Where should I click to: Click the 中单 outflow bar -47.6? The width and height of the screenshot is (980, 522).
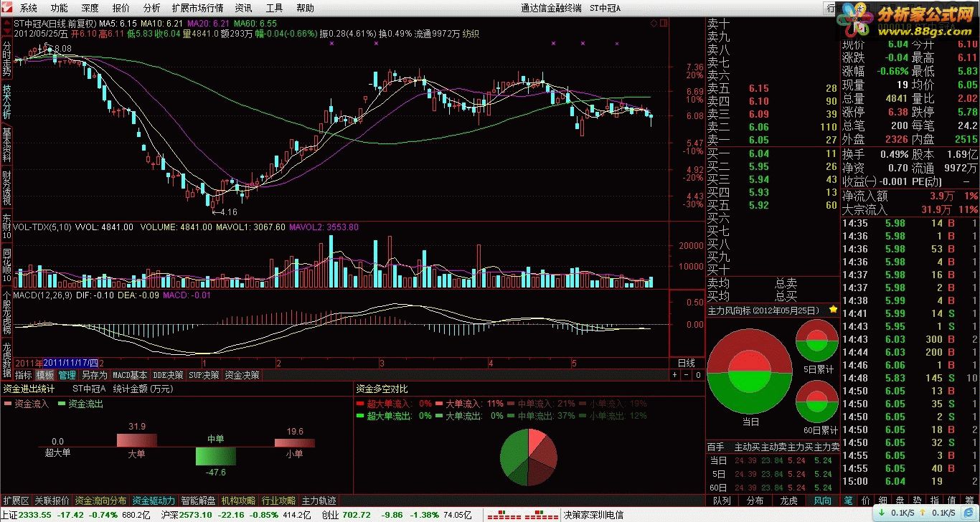coord(215,457)
